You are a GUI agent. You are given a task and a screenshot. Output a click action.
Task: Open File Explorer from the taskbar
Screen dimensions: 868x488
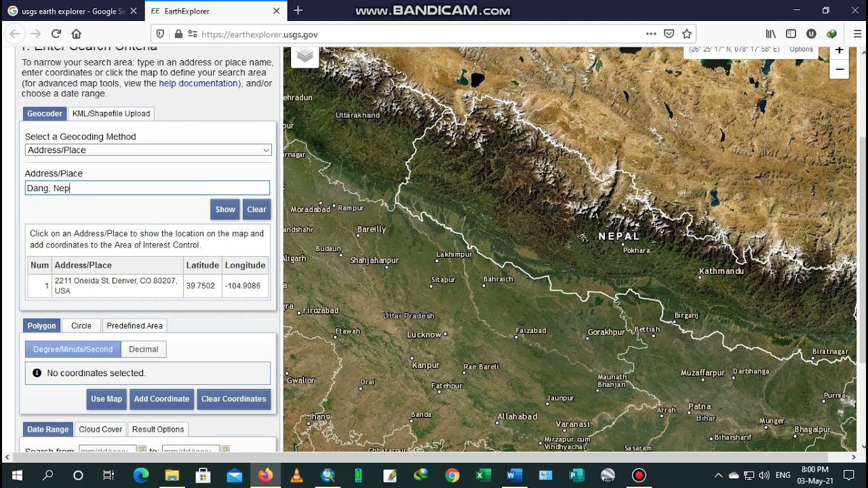[x=172, y=475]
